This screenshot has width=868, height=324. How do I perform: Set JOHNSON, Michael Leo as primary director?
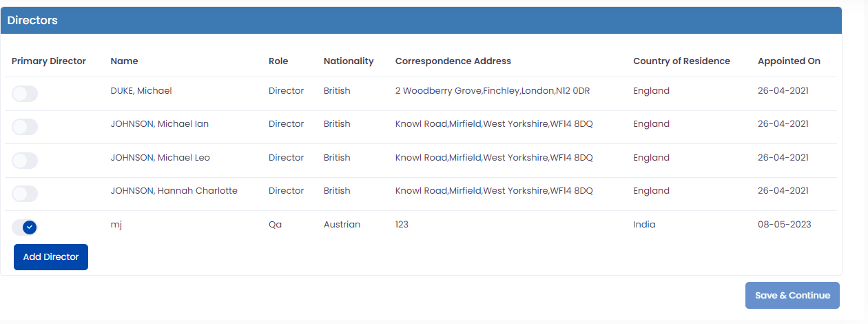(25, 161)
